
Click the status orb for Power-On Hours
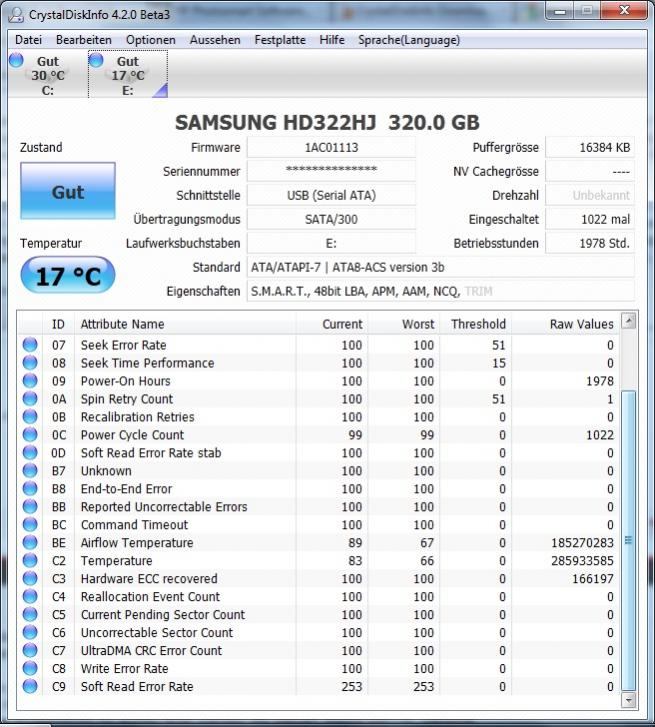(30, 381)
